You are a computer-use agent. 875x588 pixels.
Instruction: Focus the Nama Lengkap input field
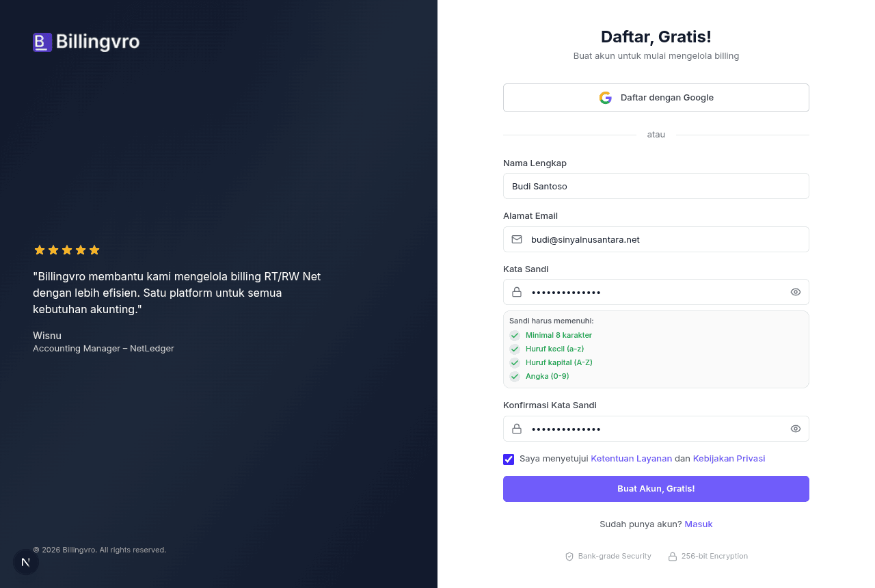click(x=656, y=186)
